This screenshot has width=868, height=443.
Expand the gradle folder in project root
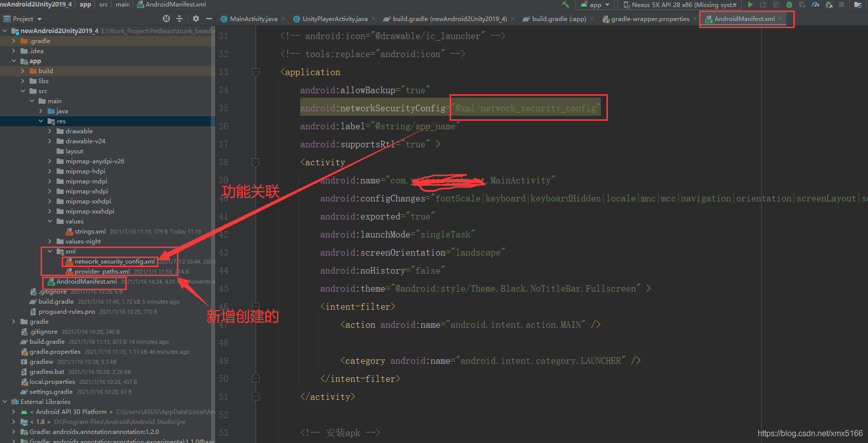coord(14,322)
